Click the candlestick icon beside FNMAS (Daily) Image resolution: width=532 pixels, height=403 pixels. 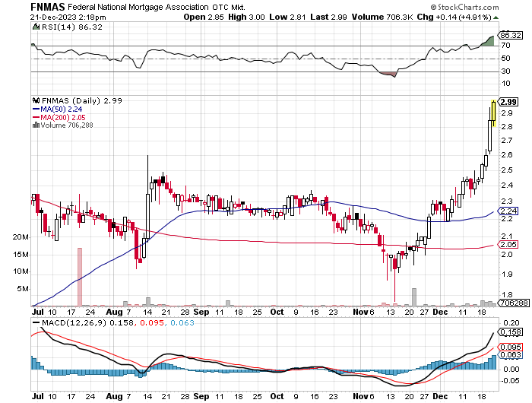[x=36, y=100]
